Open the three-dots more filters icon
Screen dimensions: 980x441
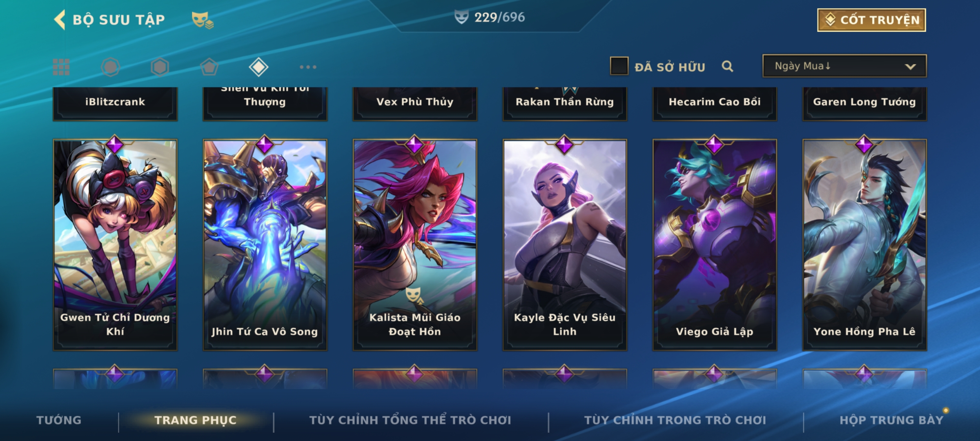coord(308,67)
